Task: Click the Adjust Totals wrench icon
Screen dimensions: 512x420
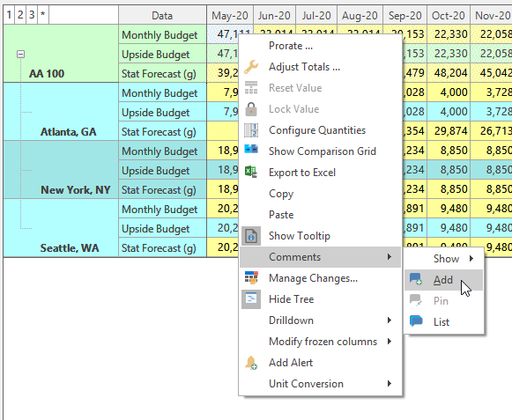Action: tap(251, 67)
